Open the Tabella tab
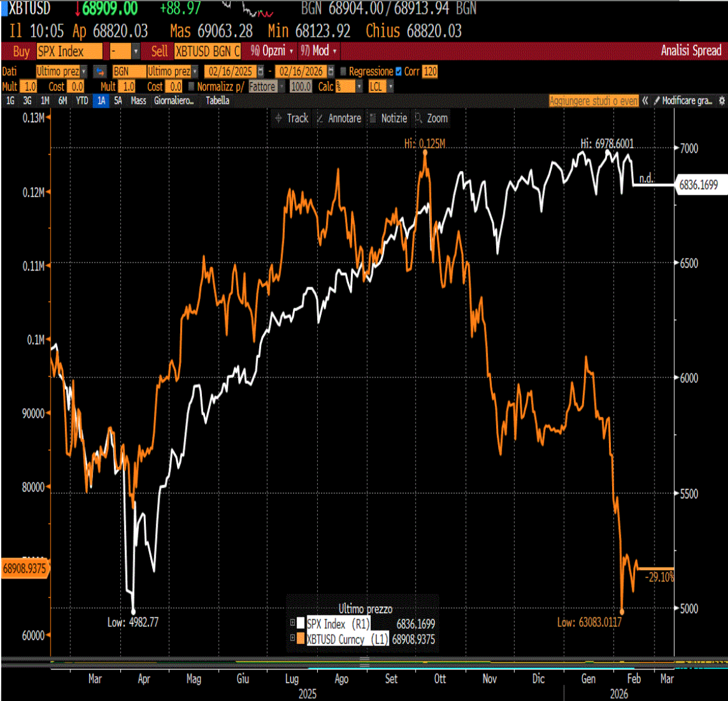 pyautogui.click(x=218, y=100)
